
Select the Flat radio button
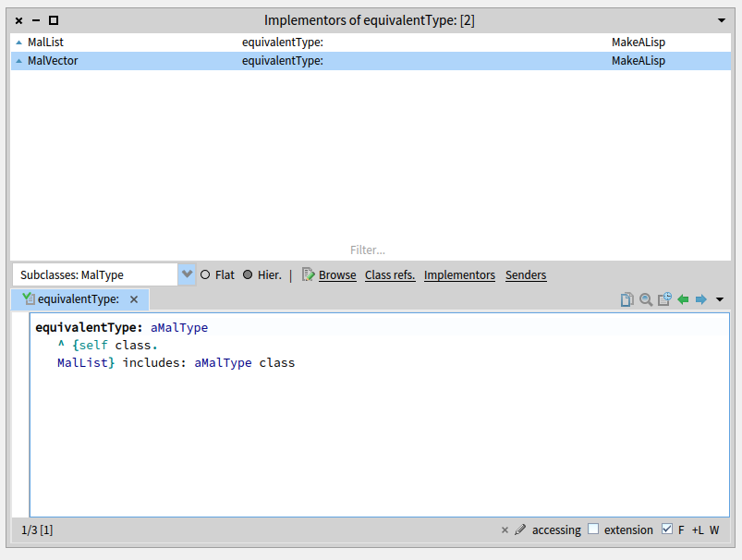(205, 274)
